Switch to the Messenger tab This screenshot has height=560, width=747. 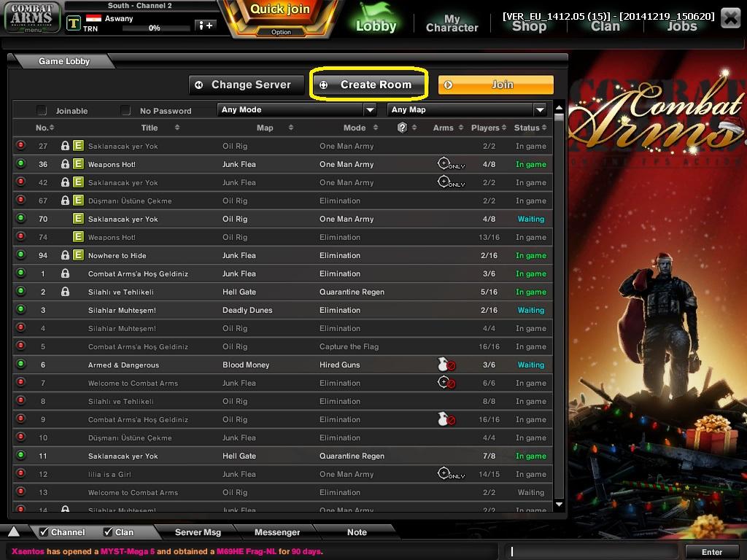tap(276, 532)
